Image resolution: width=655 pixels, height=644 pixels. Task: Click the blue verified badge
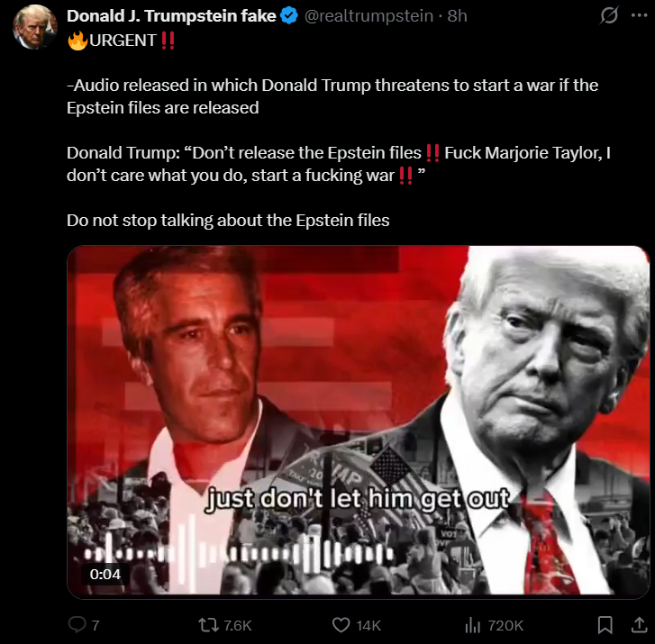(x=289, y=16)
